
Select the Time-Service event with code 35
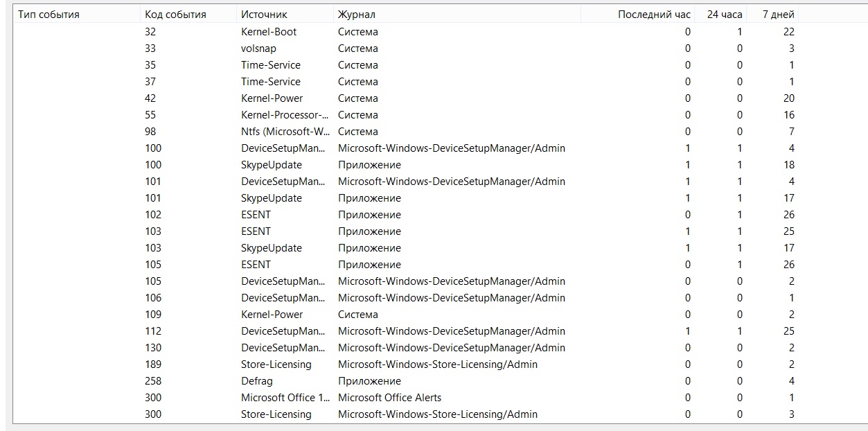pos(270,65)
